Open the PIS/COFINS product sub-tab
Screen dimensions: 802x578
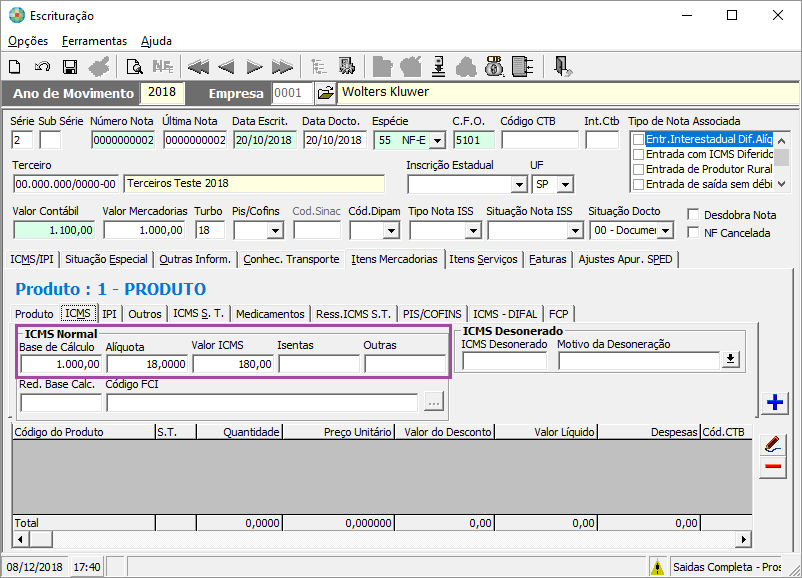tap(432, 314)
